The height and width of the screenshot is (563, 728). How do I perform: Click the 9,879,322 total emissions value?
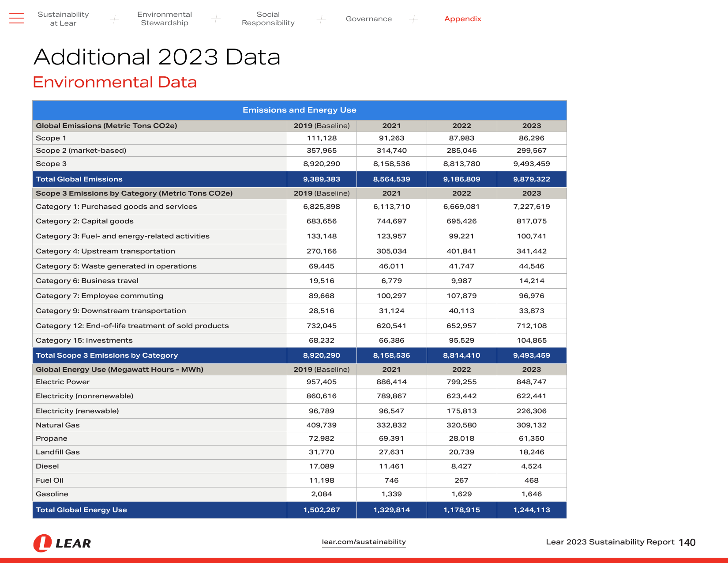[532, 179]
